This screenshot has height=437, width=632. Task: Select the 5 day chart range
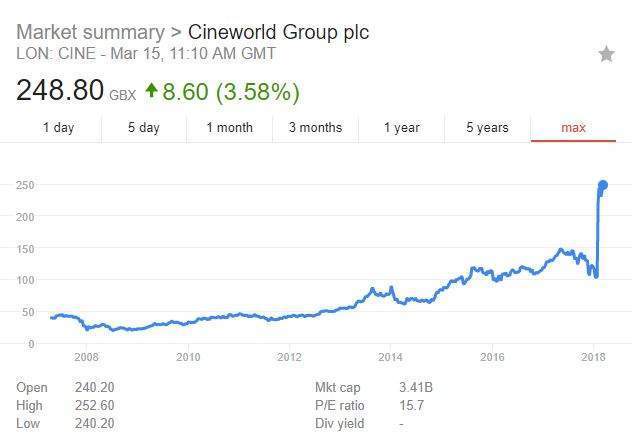point(143,128)
